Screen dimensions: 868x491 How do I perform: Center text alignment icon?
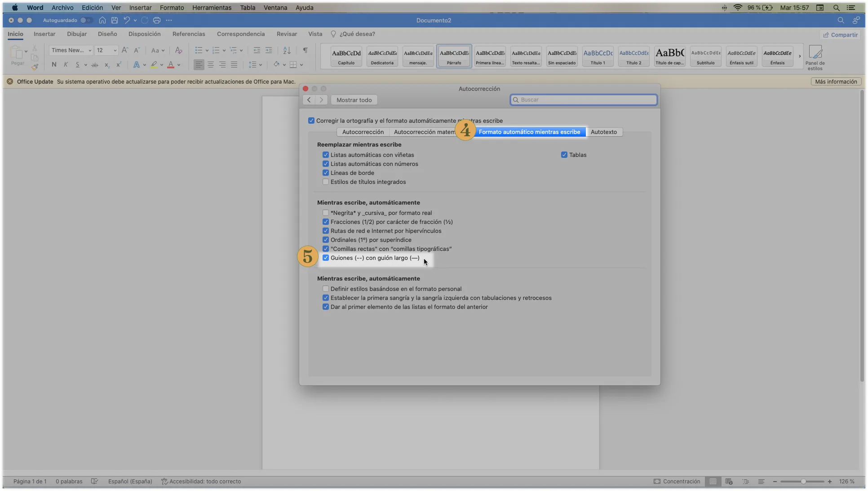[211, 65]
